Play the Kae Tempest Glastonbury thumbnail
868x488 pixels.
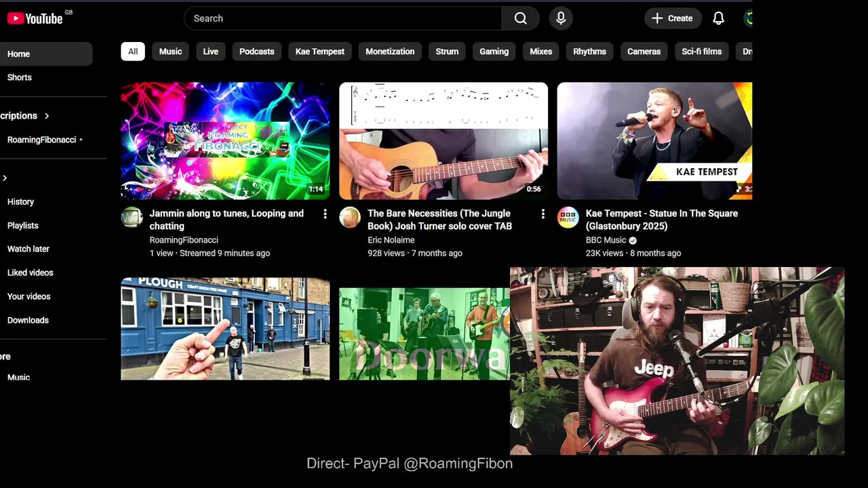point(654,141)
